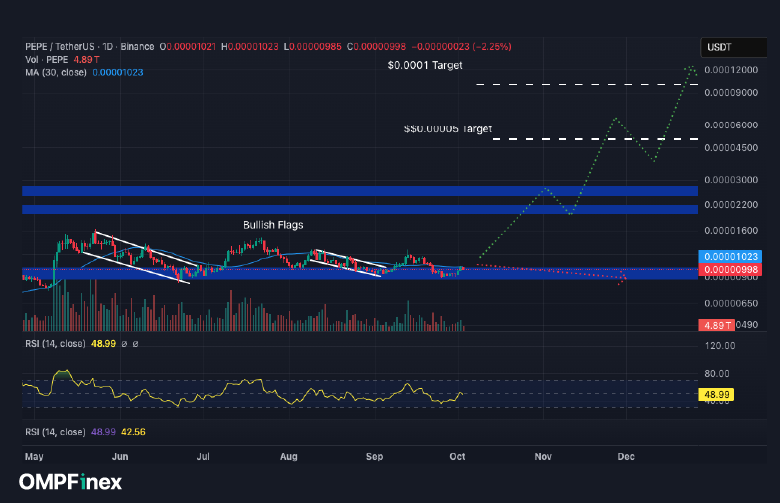The image size is (780, 503).
Task: Open the USDT currency dropdown
Action: click(x=719, y=47)
